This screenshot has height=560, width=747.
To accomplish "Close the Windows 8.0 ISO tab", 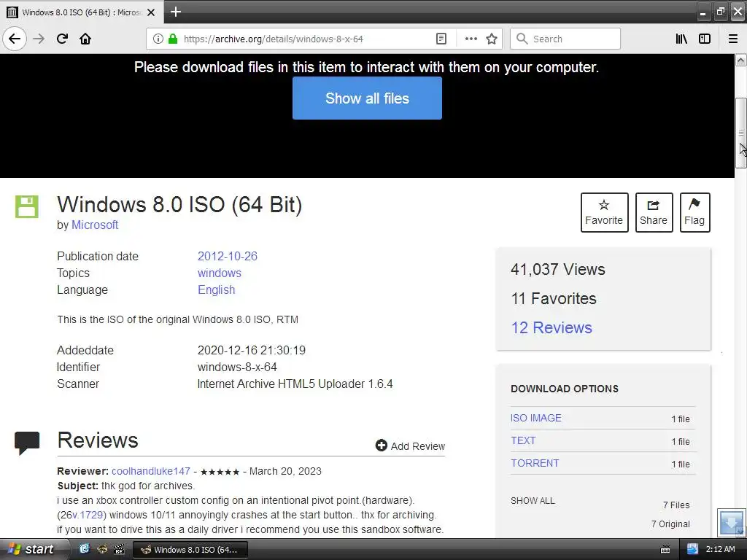I will [x=151, y=12].
